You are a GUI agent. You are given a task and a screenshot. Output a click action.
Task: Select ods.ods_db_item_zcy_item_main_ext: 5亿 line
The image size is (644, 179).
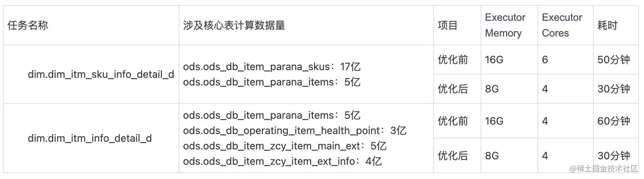tap(285, 146)
